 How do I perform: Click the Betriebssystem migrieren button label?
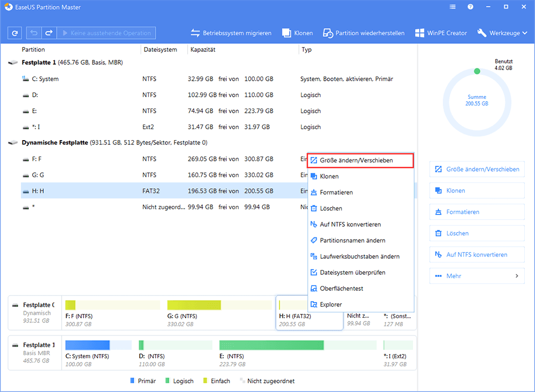click(x=237, y=33)
